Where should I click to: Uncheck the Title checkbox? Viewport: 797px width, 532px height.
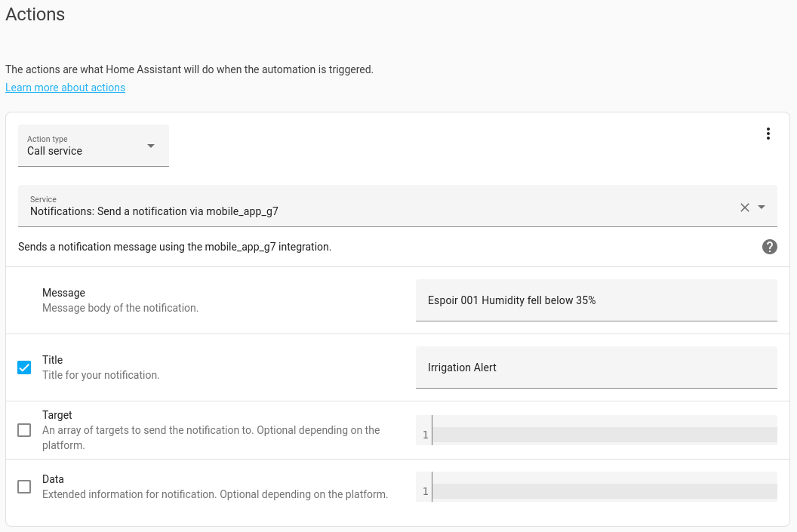(24, 367)
